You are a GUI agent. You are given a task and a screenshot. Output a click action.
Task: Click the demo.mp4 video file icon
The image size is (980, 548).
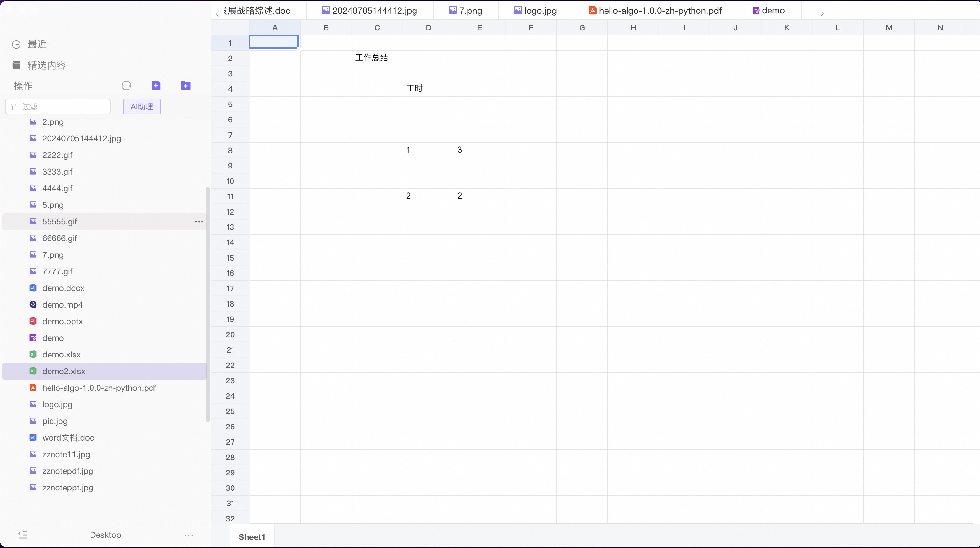tap(33, 305)
